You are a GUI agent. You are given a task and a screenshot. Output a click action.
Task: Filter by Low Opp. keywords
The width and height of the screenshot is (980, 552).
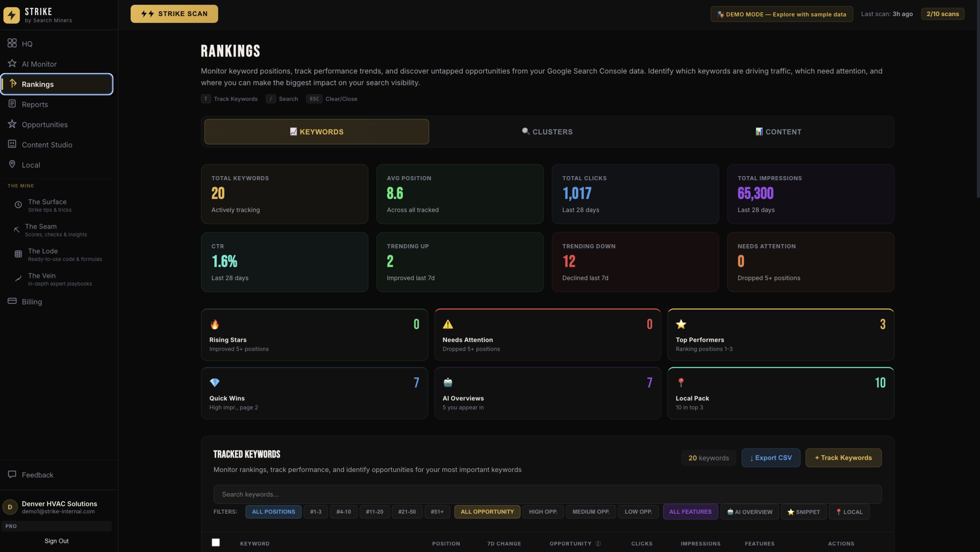click(x=638, y=512)
